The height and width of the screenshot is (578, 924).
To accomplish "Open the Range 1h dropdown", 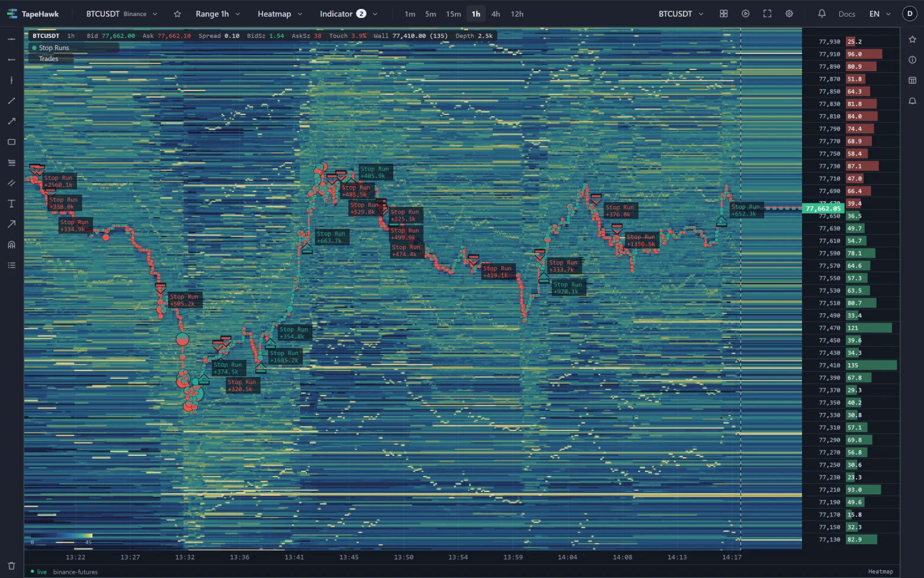I will (x=218, y=14).
